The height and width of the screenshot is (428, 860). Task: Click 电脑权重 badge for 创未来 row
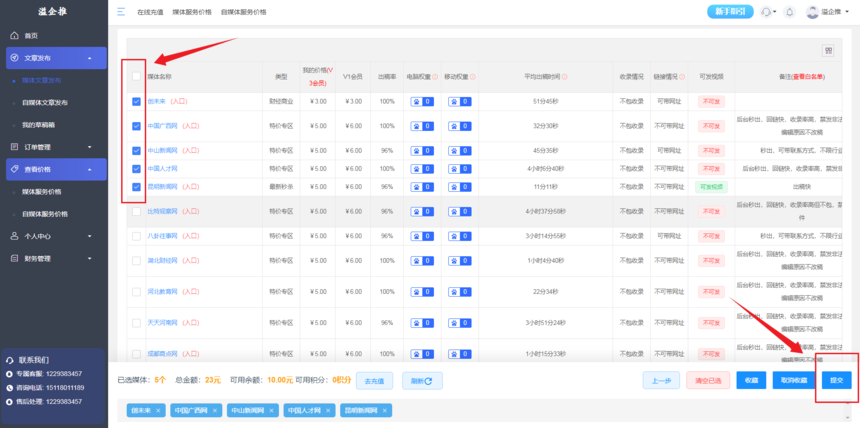click(422, 102)
